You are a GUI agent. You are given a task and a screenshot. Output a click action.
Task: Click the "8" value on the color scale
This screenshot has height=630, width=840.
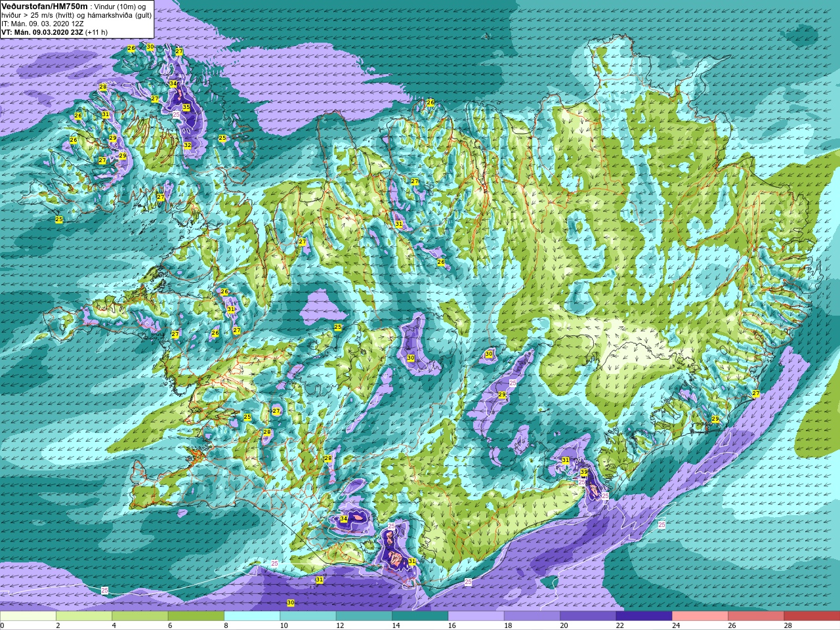[226, 625]
